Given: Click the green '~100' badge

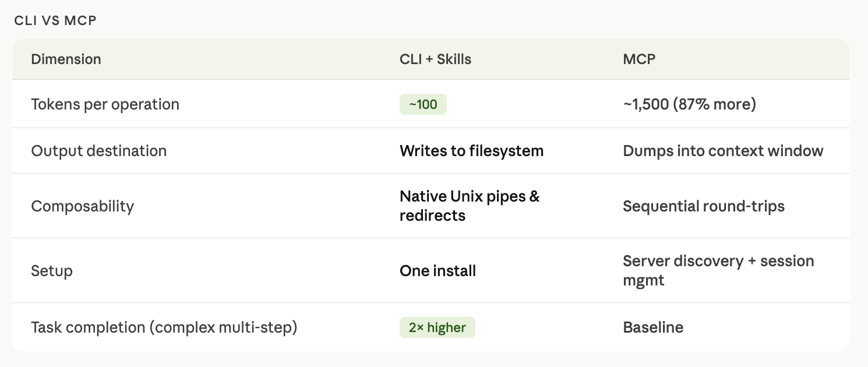Looking at the screenshot, I should pos(423,105).
